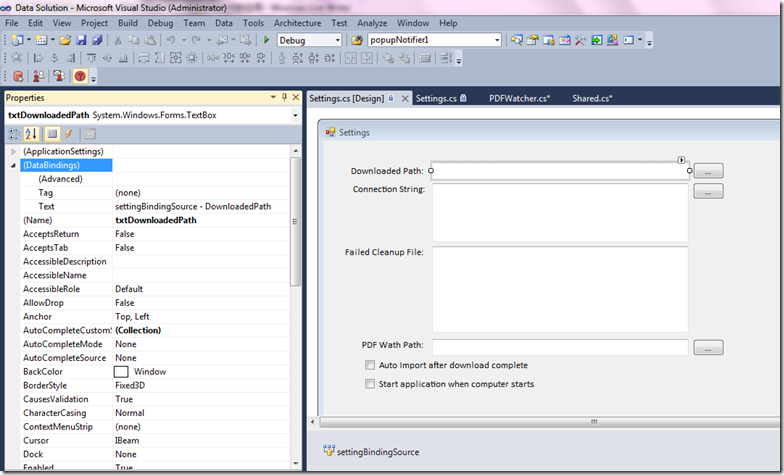The height and width of the screenshot is (475, 784).
Task: Click the Align Tops layout icon
Action: point(92,58)
